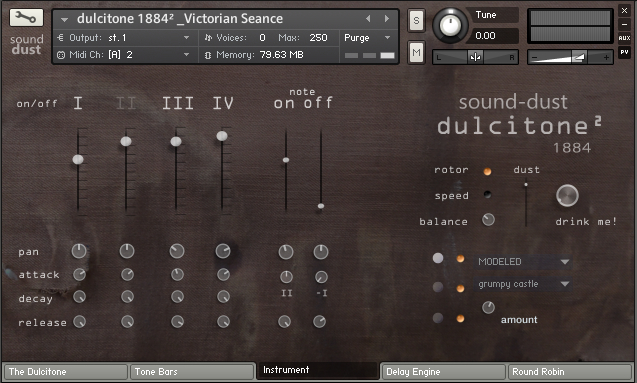The height and width of the screenshot is (383, 637).
Task: Select previous preset with left arrow
Action: click(x=368, y=19)
